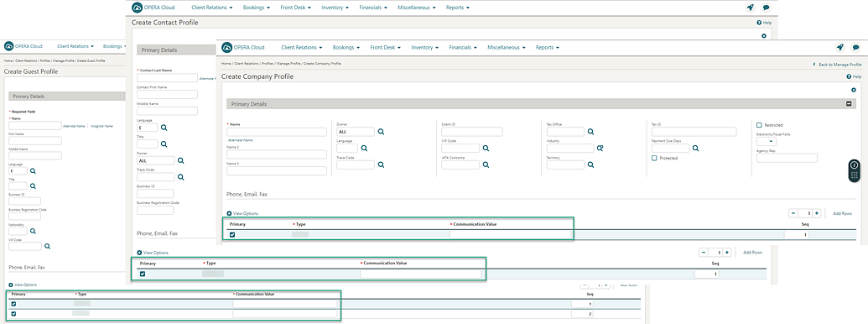Screen dimensions: 868x324
Task: Toggle Primary checkbox in Guest Profile Seq 1 row
Action: 14,304
